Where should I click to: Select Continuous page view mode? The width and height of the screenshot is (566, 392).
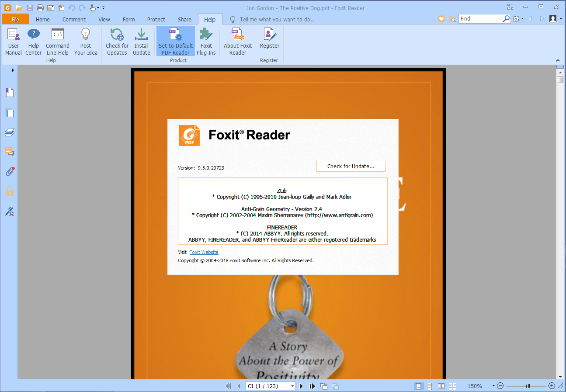point(430,386)
